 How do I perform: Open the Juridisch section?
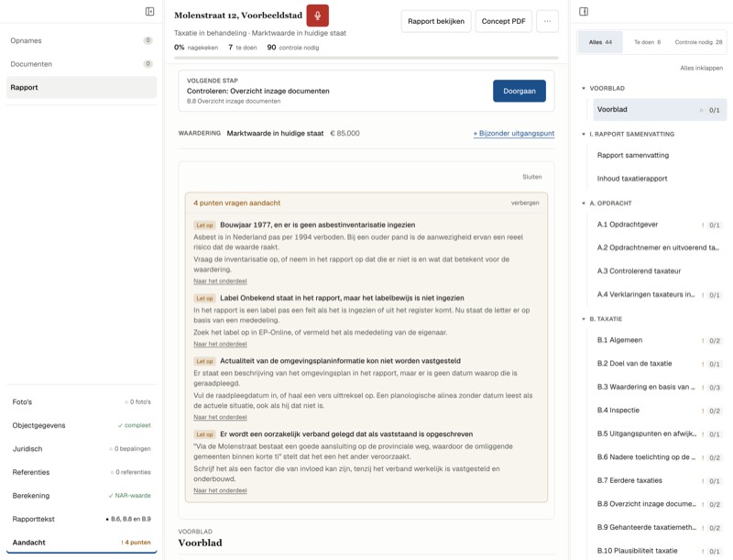[x=82, y=449]
